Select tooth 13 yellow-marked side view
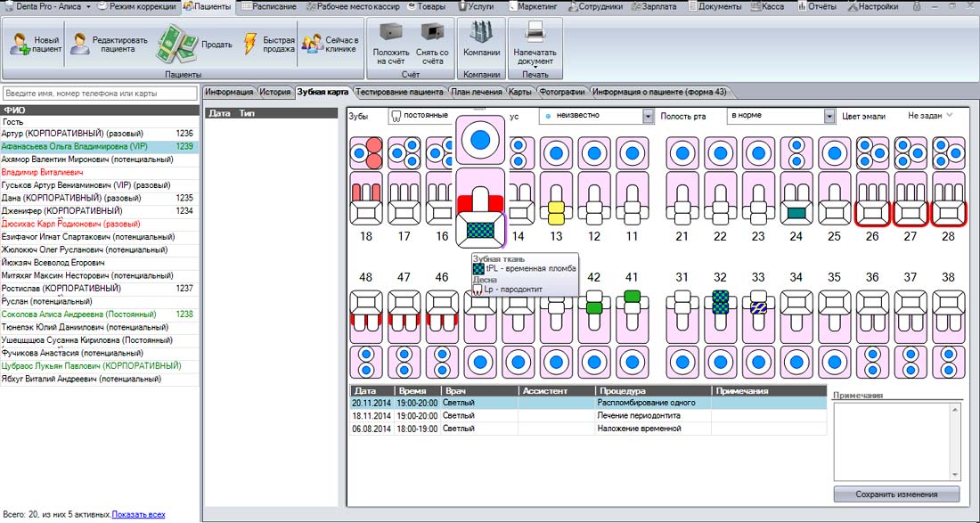980x523 pixels. tap(556, 203)
